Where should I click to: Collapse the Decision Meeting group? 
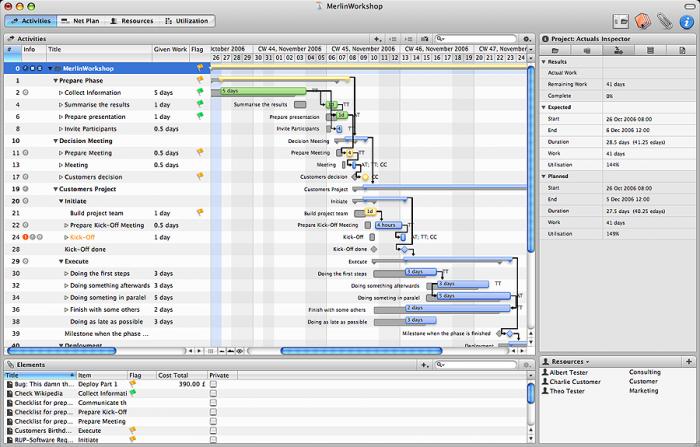pos(55,141)
